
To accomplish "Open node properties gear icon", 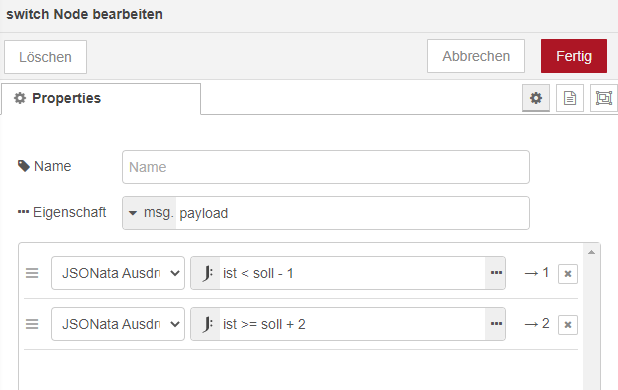I will (x=536, y=98).
